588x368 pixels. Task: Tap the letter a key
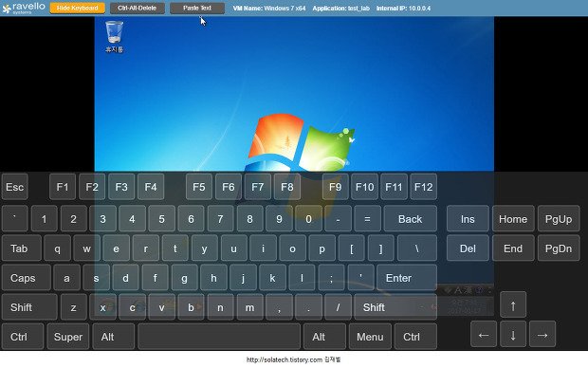[66, 278]
